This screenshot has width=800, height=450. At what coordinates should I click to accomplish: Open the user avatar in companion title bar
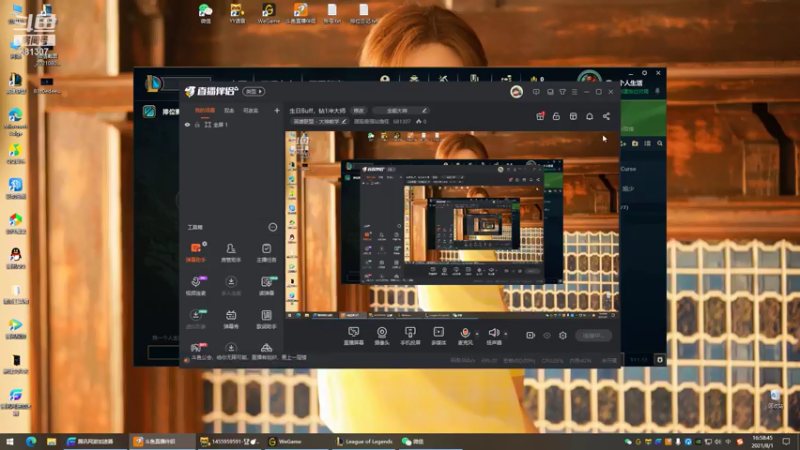[516, 92]
